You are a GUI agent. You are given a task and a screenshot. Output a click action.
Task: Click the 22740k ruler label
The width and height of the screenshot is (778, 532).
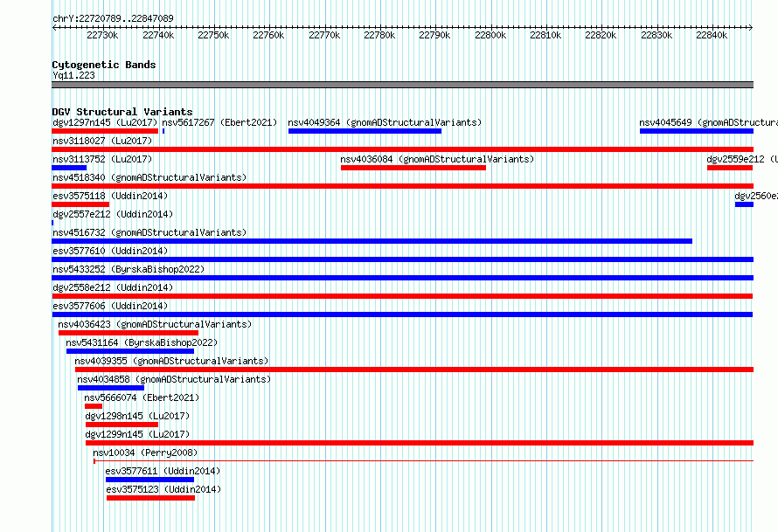pos(158,35)
